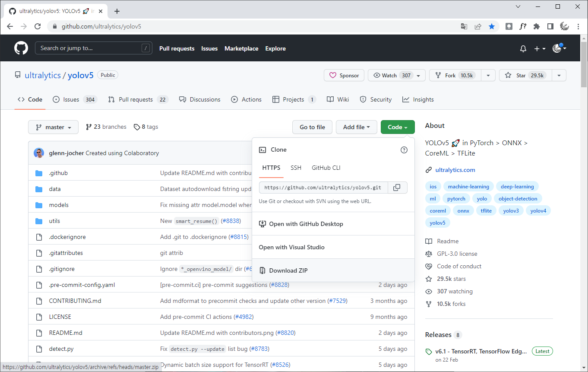Image resolution: width=588 pixels, height=372 pixels.
Task: Open the .github folder
Action: point(58,173)
